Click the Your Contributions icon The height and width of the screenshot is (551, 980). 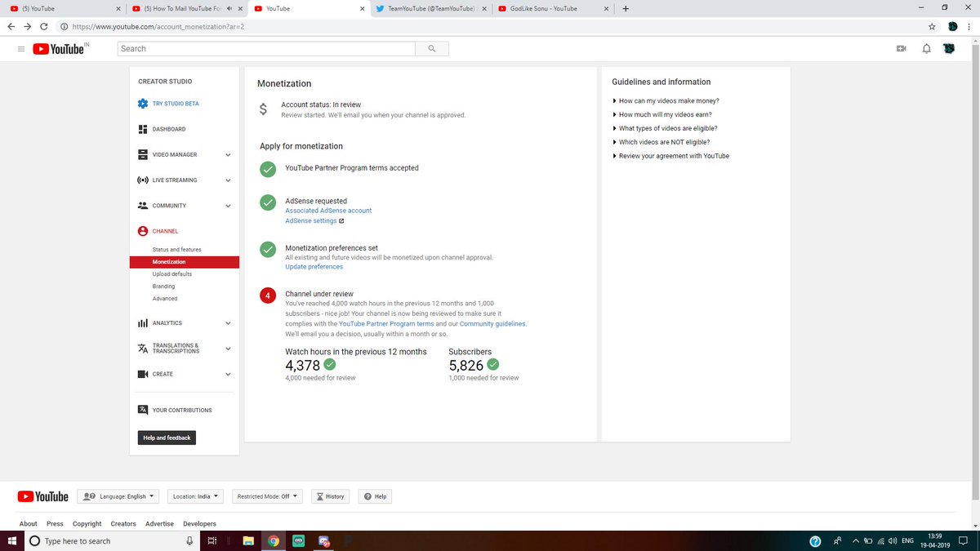pyautogui.click(x=142, y=410)
